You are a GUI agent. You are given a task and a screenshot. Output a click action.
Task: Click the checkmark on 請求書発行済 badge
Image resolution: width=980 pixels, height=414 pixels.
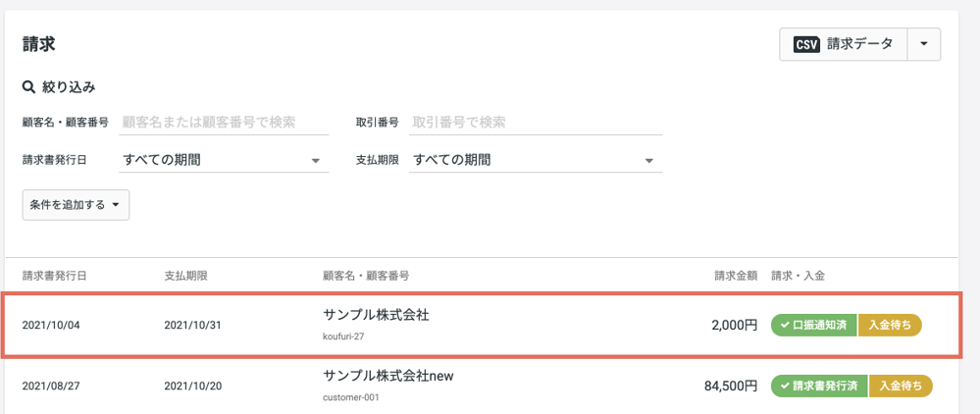[785, 386]
